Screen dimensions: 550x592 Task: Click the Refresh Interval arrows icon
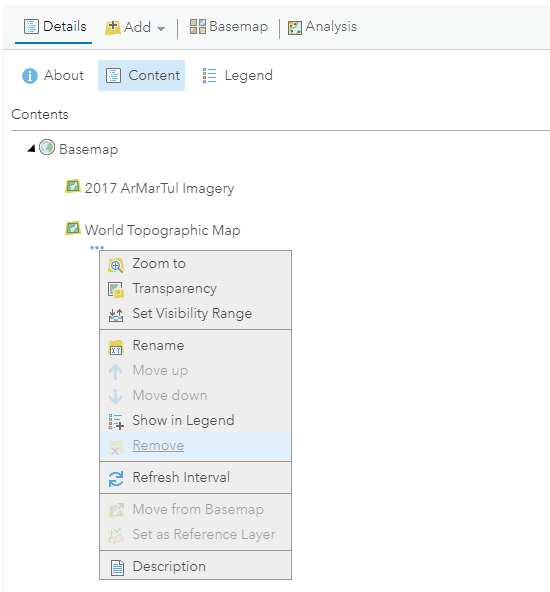[x=116, y=479]
